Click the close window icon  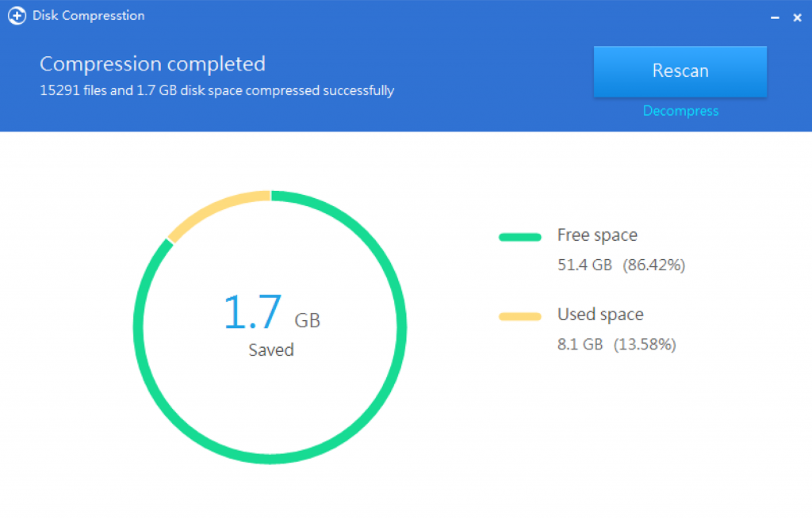tap(798, 17)
